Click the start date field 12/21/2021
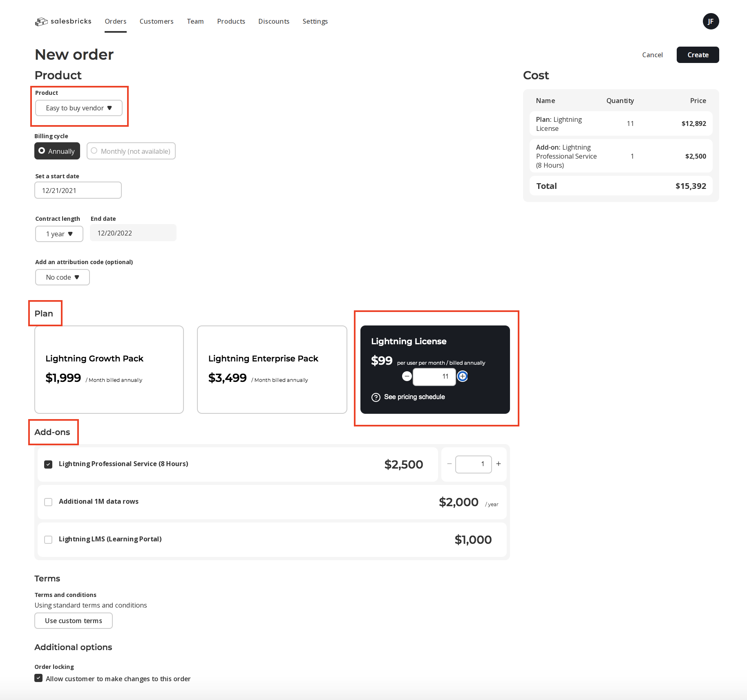This screenshot has width=747, height=700. click(x=78, y=190)
